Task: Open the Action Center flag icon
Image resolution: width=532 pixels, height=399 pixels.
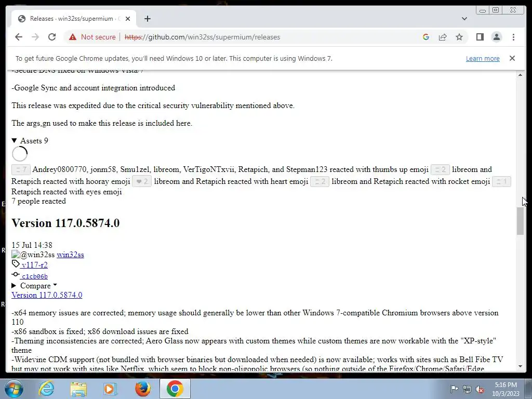Action: click(454, 389)
